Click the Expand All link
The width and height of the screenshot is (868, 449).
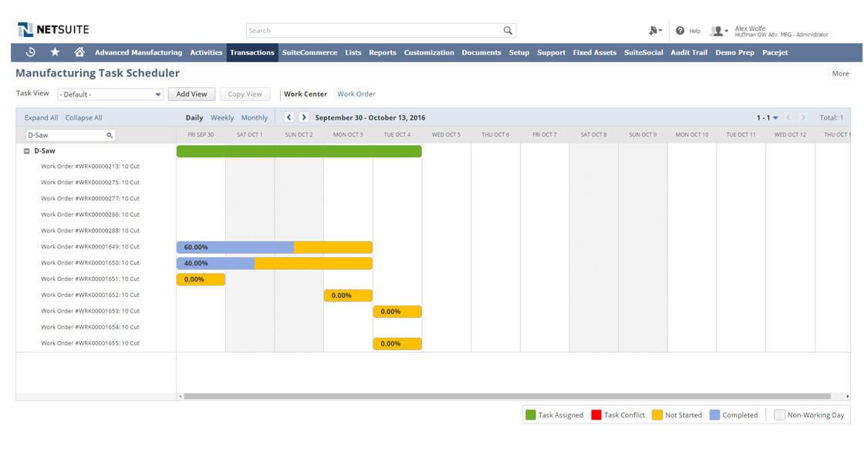[x=39, y=117]
